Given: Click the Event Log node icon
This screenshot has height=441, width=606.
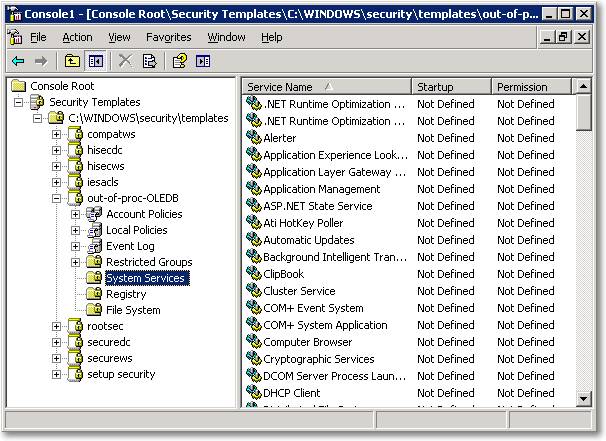Looking at the screenshot, I should click(95, 246).
